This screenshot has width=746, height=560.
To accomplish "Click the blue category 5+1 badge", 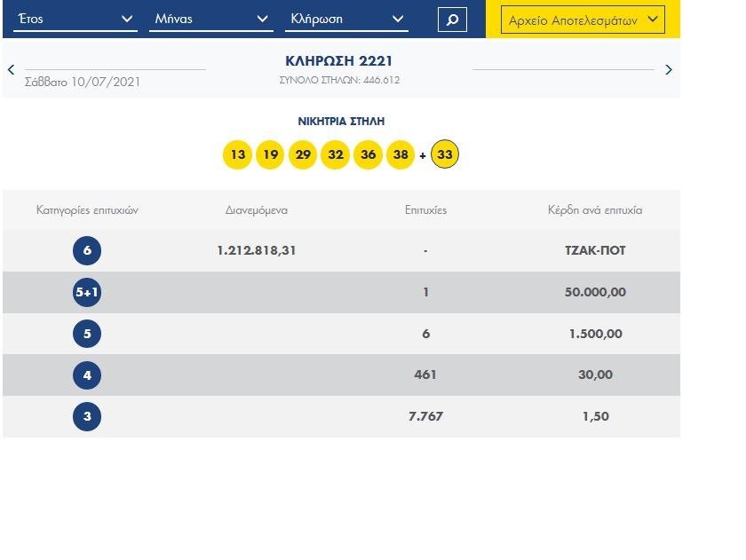I will coord(87,292).
